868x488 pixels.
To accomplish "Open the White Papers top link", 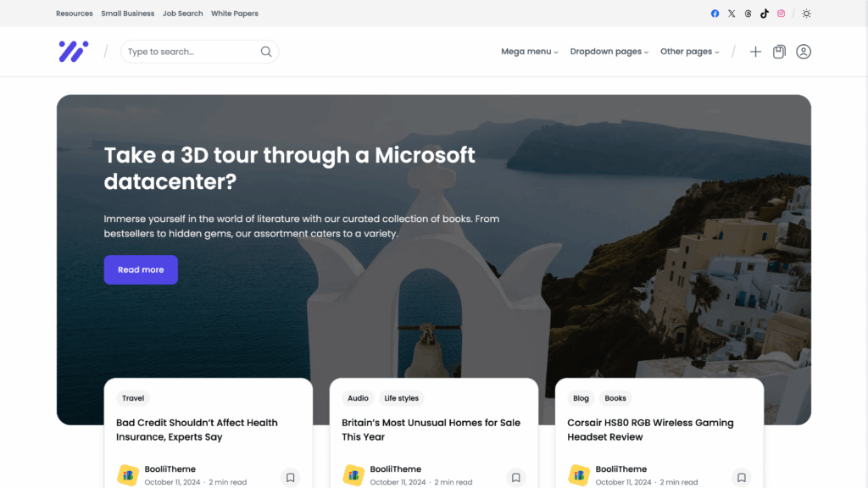I will pyautogui.click(x=234, y=14).
